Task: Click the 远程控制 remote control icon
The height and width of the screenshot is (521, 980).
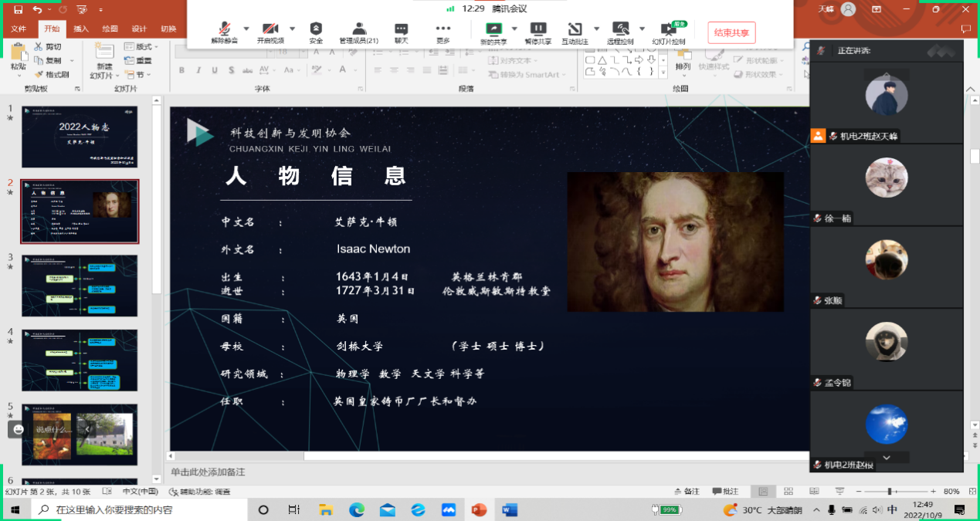Action: [620, 29]
